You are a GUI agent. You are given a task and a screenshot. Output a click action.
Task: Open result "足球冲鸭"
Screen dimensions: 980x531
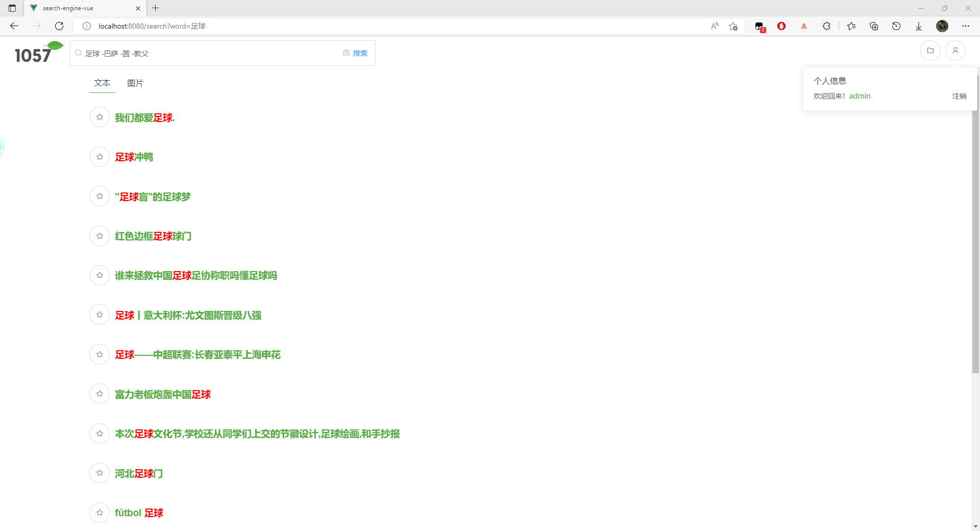click(134, 157)
